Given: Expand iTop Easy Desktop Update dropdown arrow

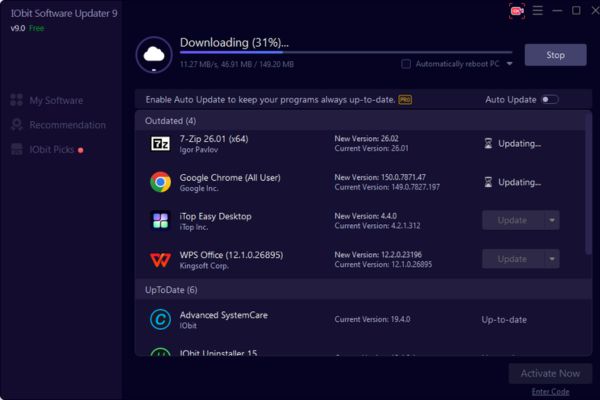Looking at the screenshot, I should 552,220.
